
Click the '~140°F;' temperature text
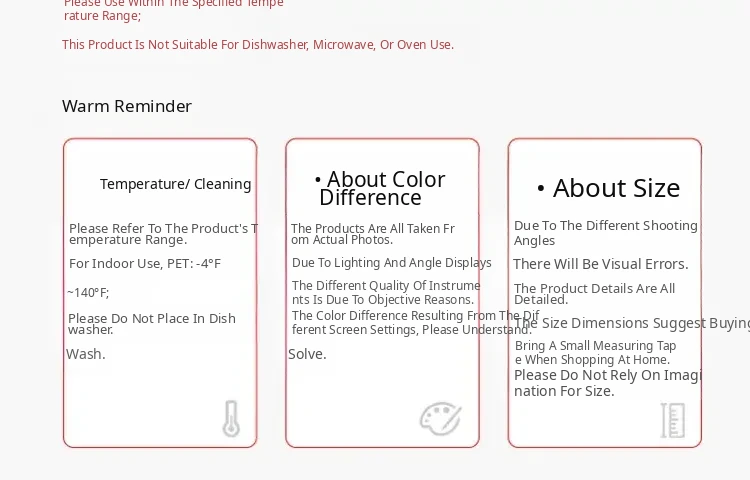tap(88, 293)
